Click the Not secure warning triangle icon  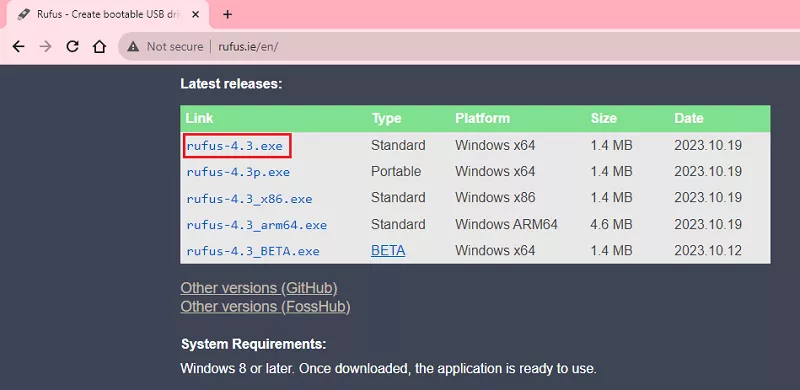click(x=133, y=46)
